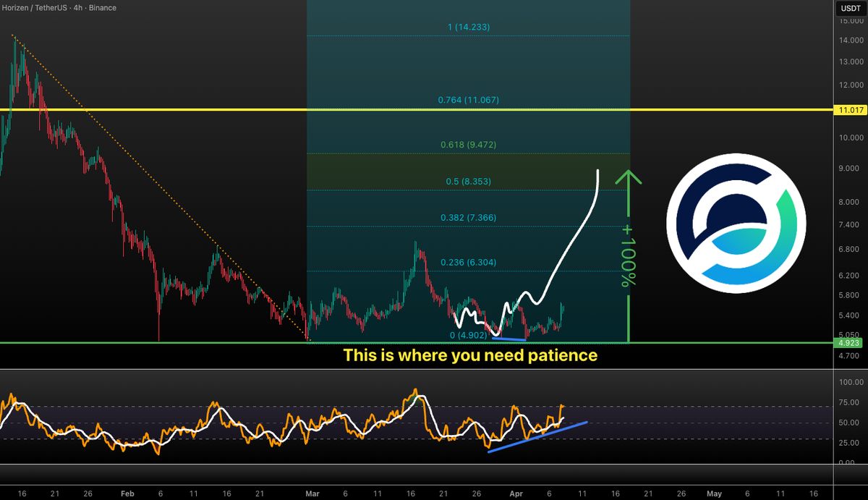
Task: Open the USDT currency label
Action: coord(850,9)
